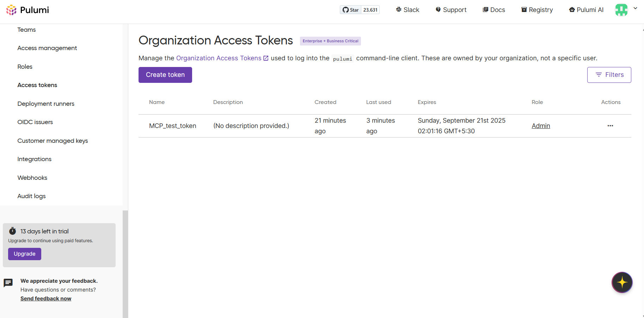Click the Pulumi logo icon
Image resolution: width=644 pixels, height=318 pixels.
[11, 10]
